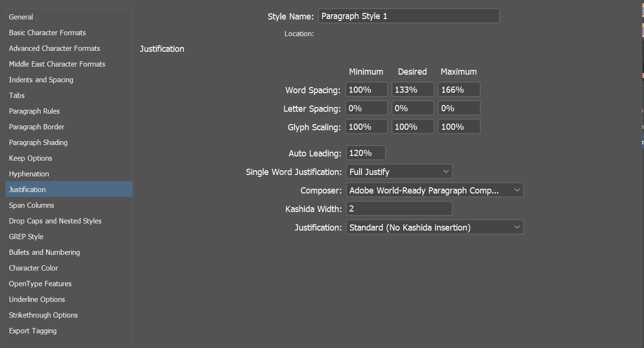The height and width of the screenshot is (348, 644).
Task: Open Bullets and Numbering options
Action: 44,252
